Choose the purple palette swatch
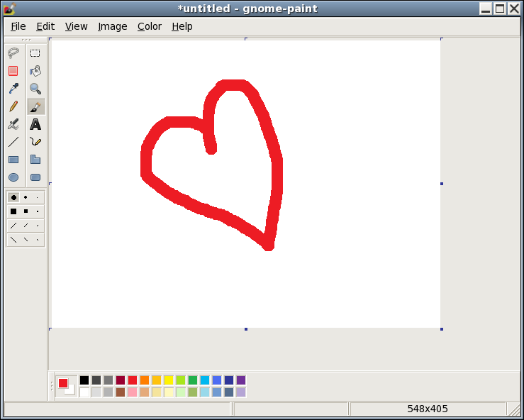The height and width of the screenshot is (420, 524). (x=241, y=380)
